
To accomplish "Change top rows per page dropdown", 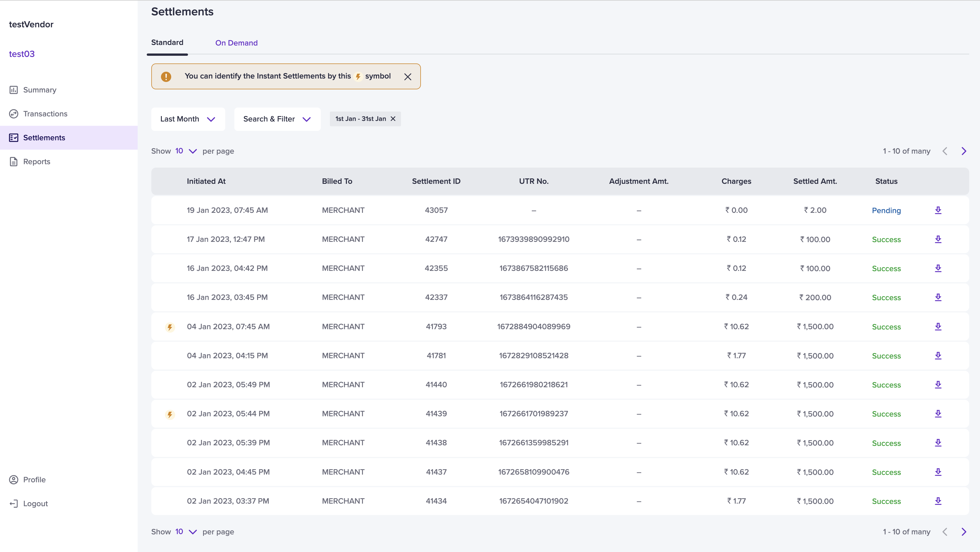I will [x=186, y=151].
